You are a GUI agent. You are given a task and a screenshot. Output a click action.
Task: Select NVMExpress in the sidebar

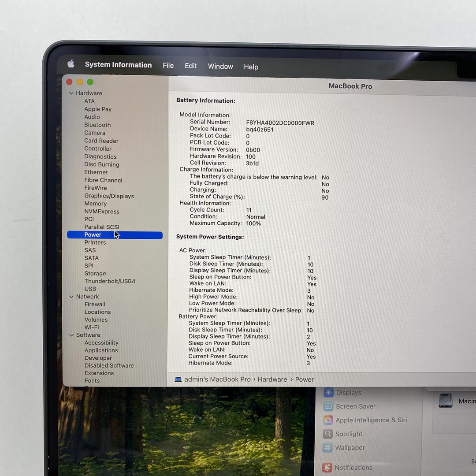click(x=102, y=211)
